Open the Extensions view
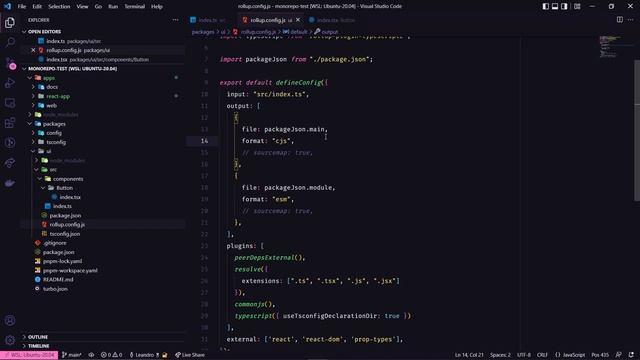The image size is (640, 360). pyautogui.click(x=10, y=123)
